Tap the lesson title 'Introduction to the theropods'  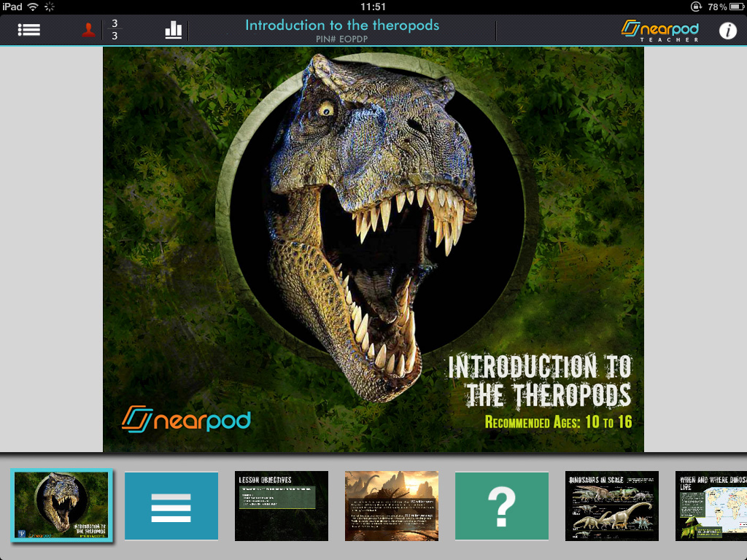pos(342,25)
